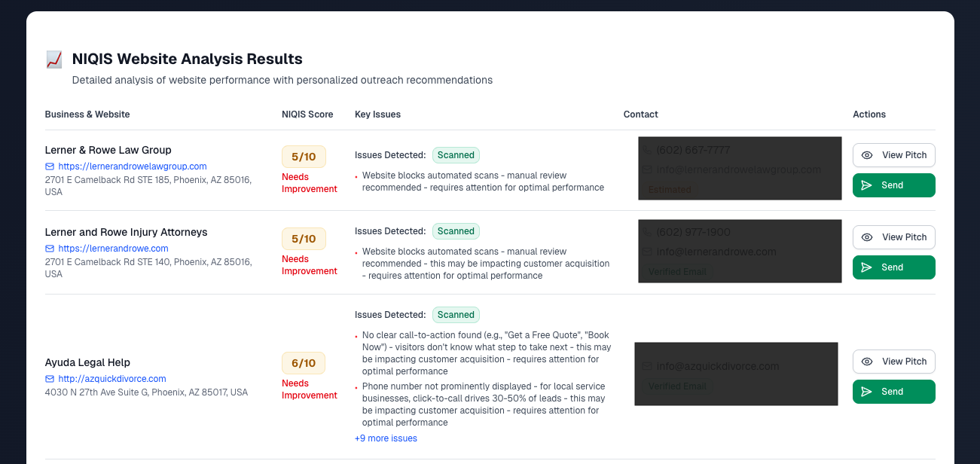Click paper plane icon in Ayuda Legal Help row

pos(866,392)
